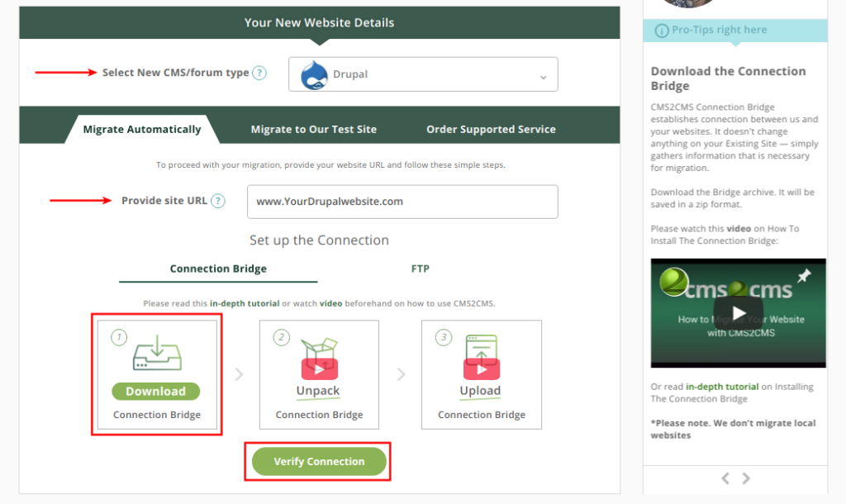Screen dimensions: 846x504
Task: Click the Connection Bridge label under Upload
Action: pos(482,415)
